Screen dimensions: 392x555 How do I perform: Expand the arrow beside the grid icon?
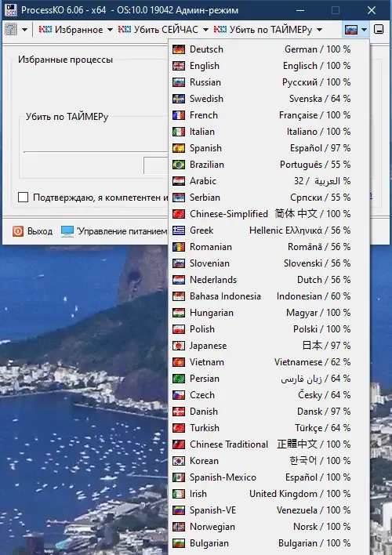24,30
